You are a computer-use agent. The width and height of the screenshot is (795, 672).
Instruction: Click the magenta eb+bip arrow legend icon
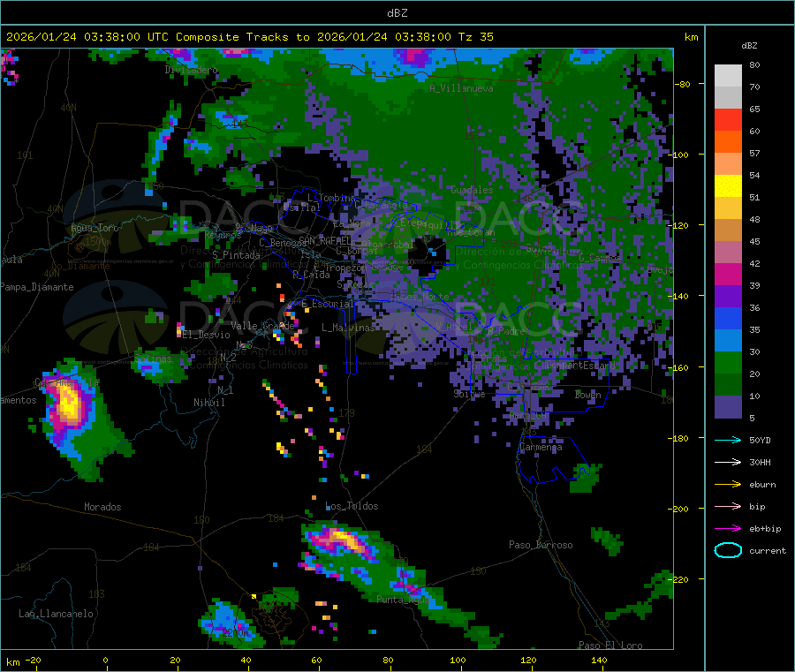728,528
